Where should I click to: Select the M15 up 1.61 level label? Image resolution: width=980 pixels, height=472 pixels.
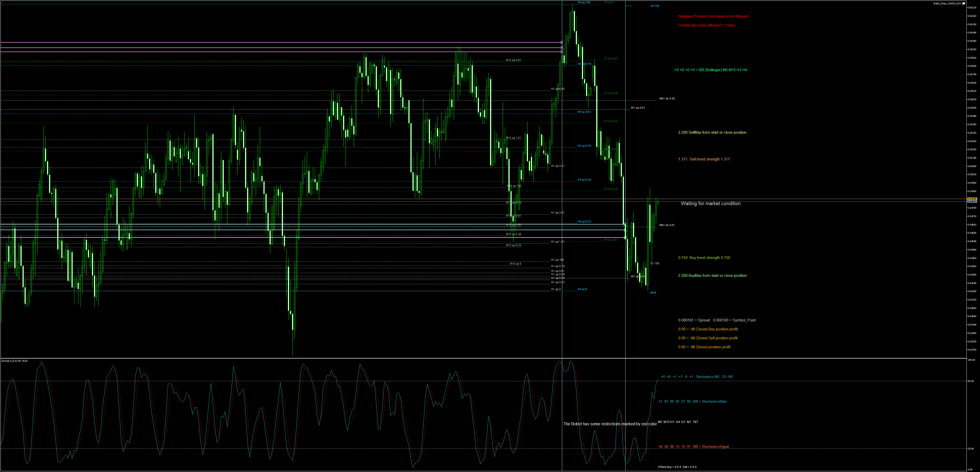[x=513, y=138]
